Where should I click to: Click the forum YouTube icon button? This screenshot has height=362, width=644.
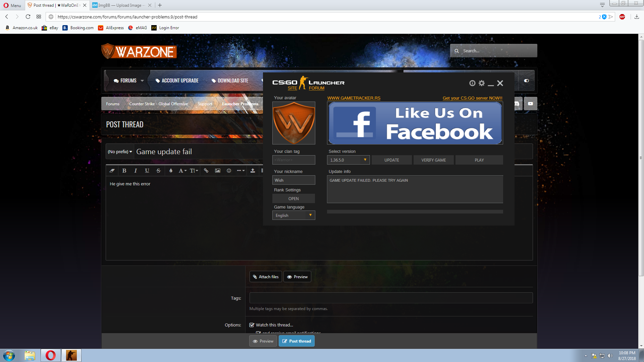(531, 104)
